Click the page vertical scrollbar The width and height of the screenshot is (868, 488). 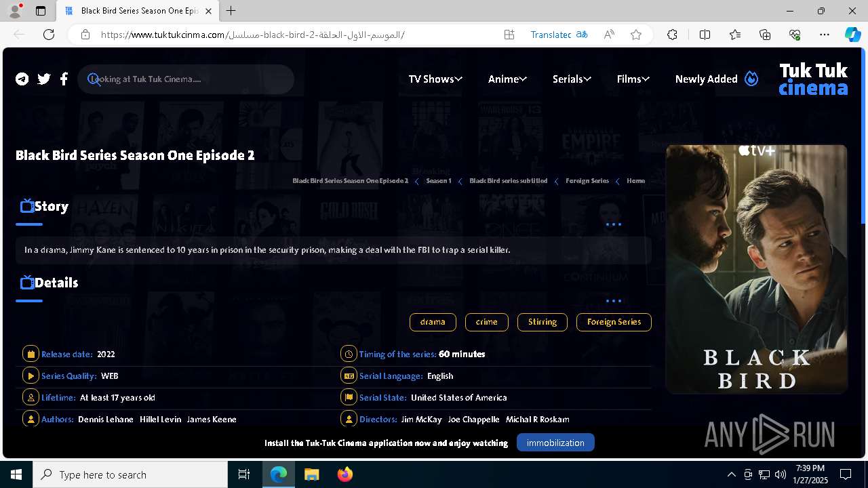point(863,136)
